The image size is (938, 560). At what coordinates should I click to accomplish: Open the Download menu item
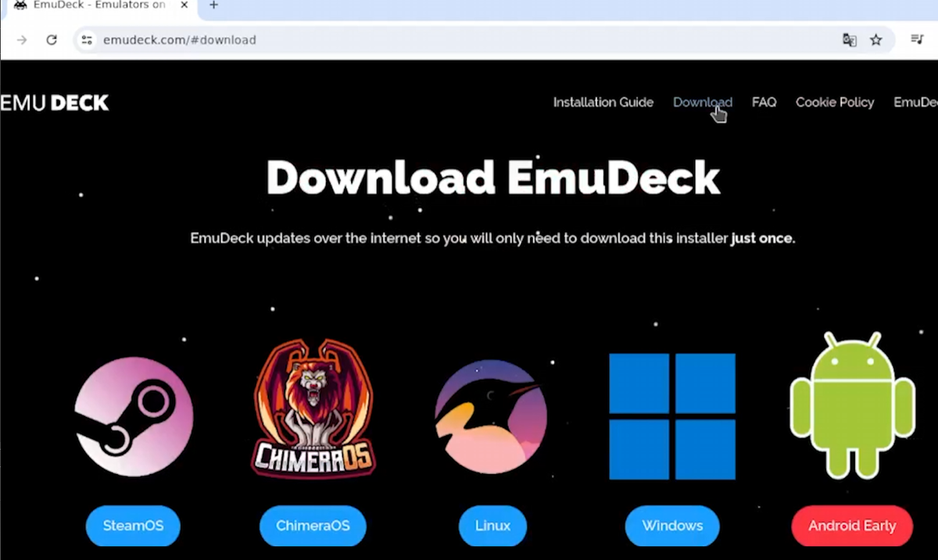pyautogui.click(x=703, y=102)
